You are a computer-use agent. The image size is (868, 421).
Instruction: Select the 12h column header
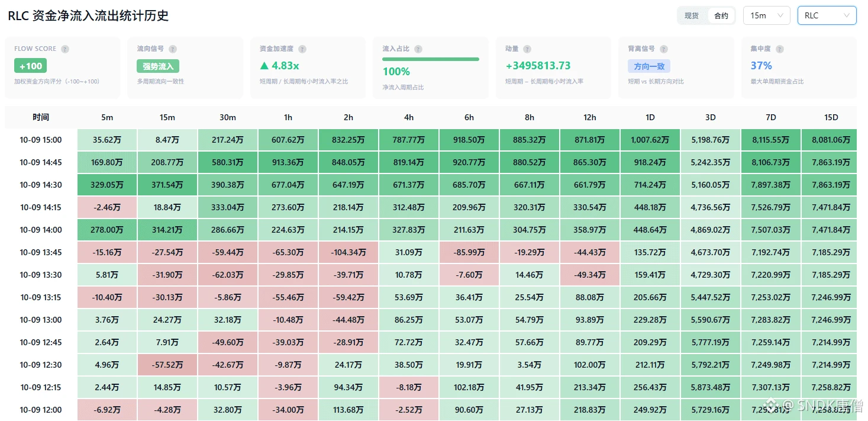(x=590, y=117)
